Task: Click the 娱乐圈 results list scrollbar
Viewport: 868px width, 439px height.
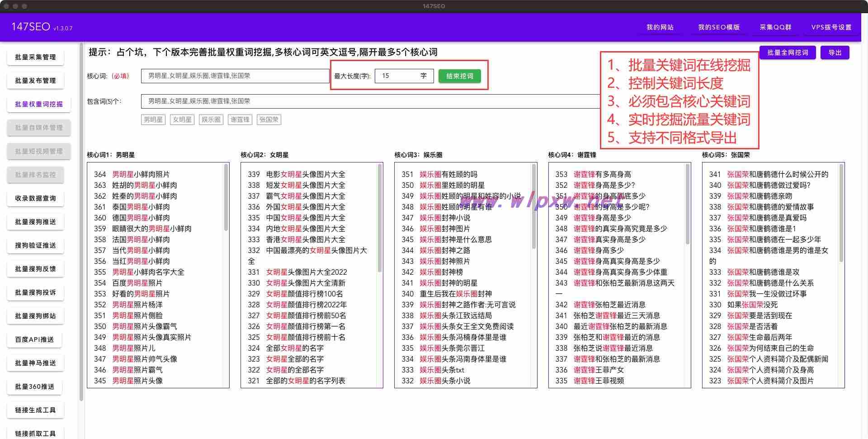Action: coord(533,206)
